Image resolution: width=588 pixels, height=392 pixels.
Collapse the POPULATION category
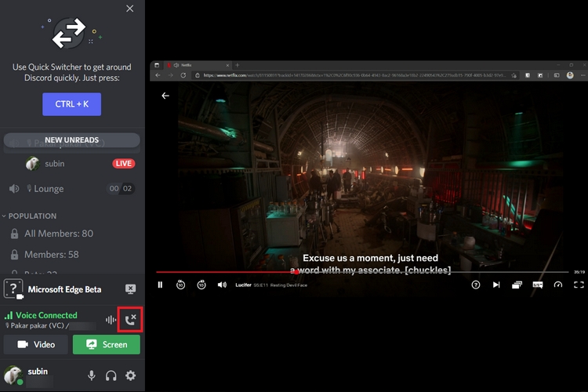click(30, 216)
